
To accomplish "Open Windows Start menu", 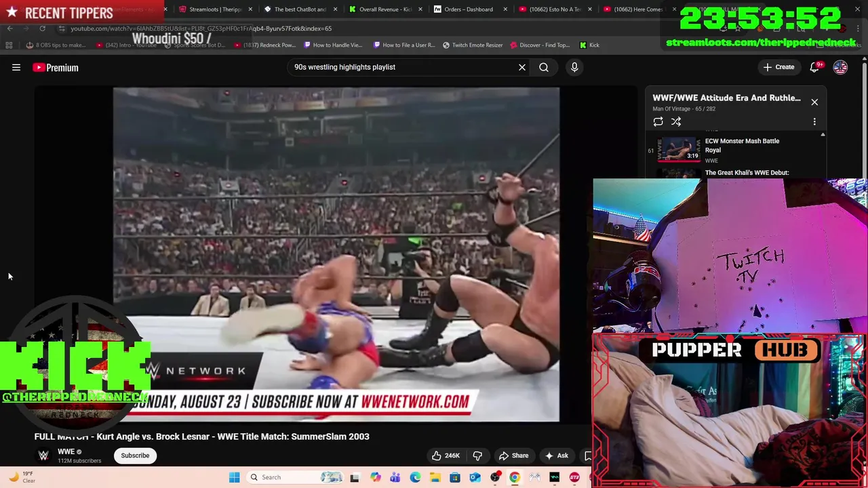I will (234, 477).
